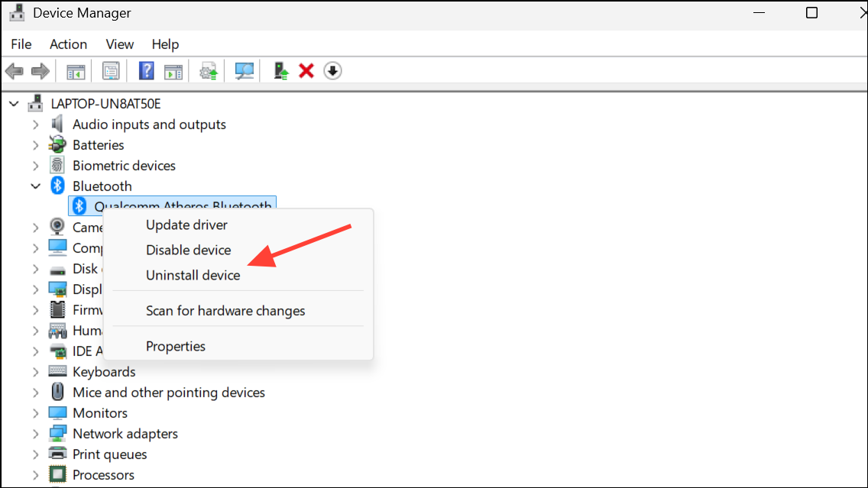Expand the Monitors category arrow

pos(36,412)
